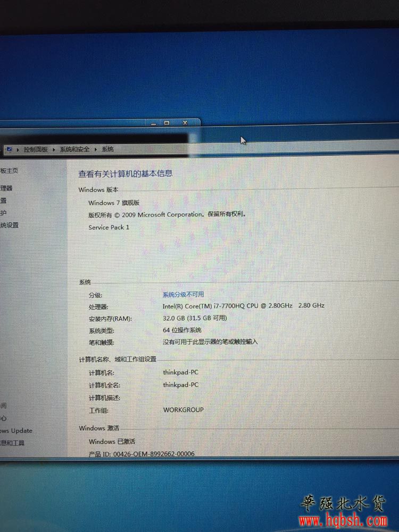Screen dimensions: 399x532
Task: Click the Service Pack 1 text
Action: coord(109,227)
